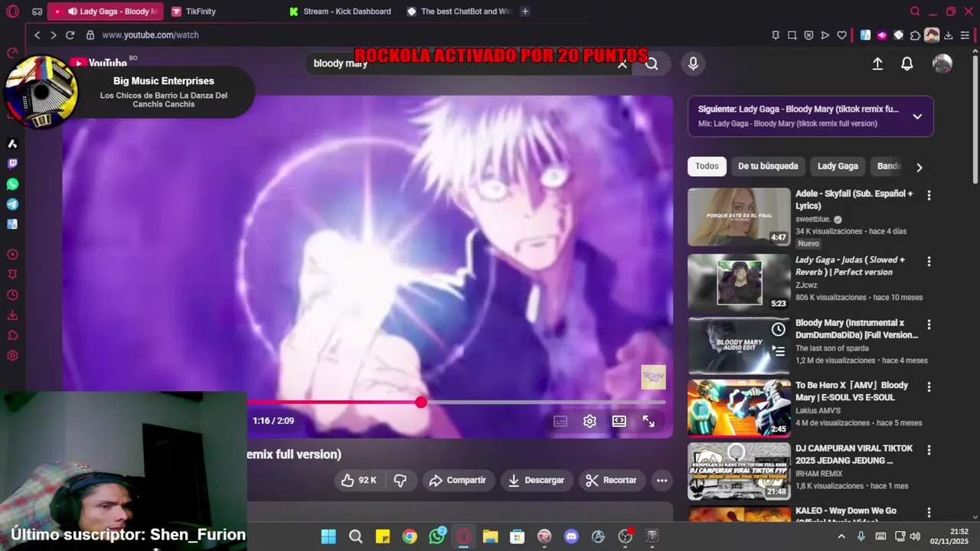The width and height of the screenshot is (980, 551).
Task: Select the Lady Gaga filter chip
Action: pos(838,166)
